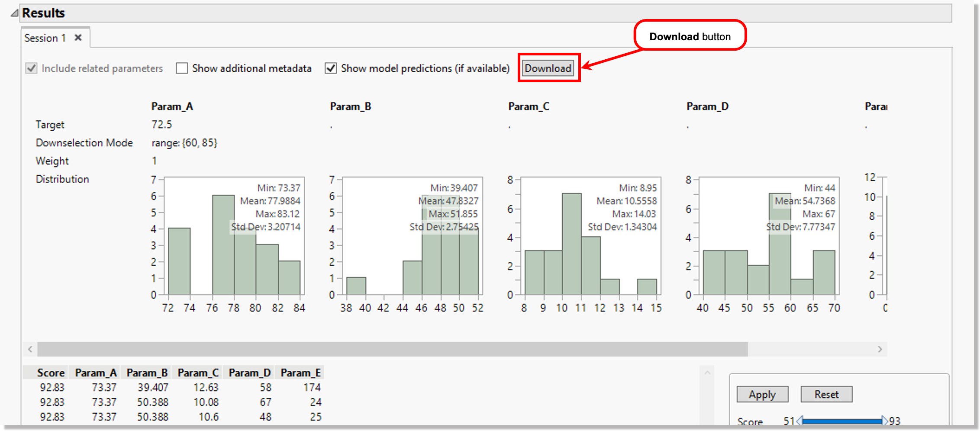Click the Target value 72.5
Image resolution: width=980 pixels, height=431 pixels.
tap(161, 125)
